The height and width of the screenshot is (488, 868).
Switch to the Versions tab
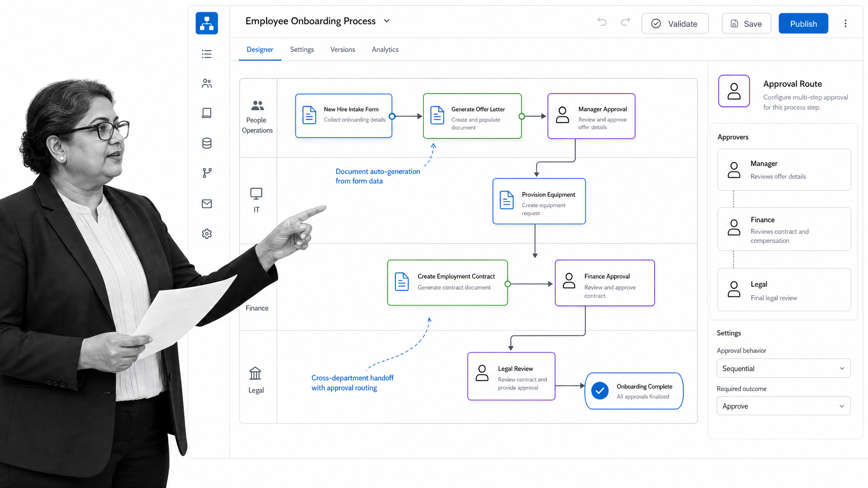pos(343,50)
